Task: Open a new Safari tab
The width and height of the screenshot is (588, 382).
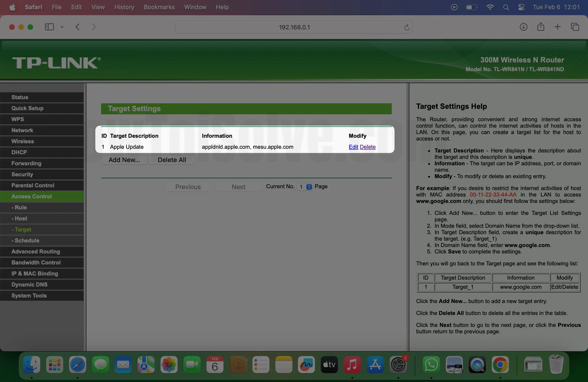Action: click(x=558, y=27)
